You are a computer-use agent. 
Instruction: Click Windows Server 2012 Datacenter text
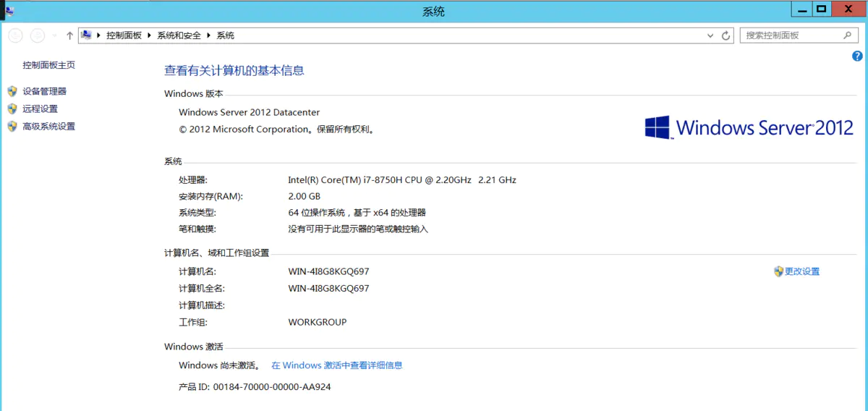[249, 112]
